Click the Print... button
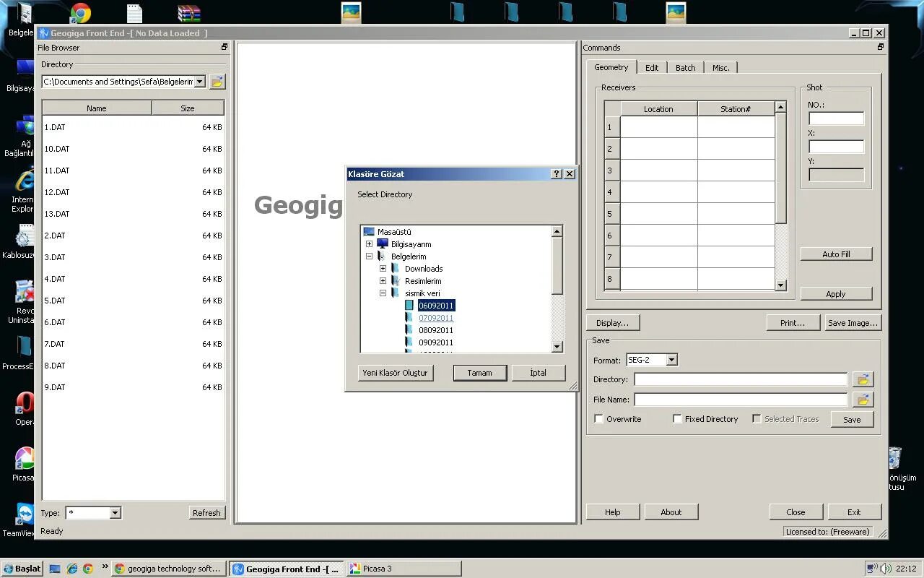Image resolution: width=924 pixels, height=578 pixels. click(793, 323)
